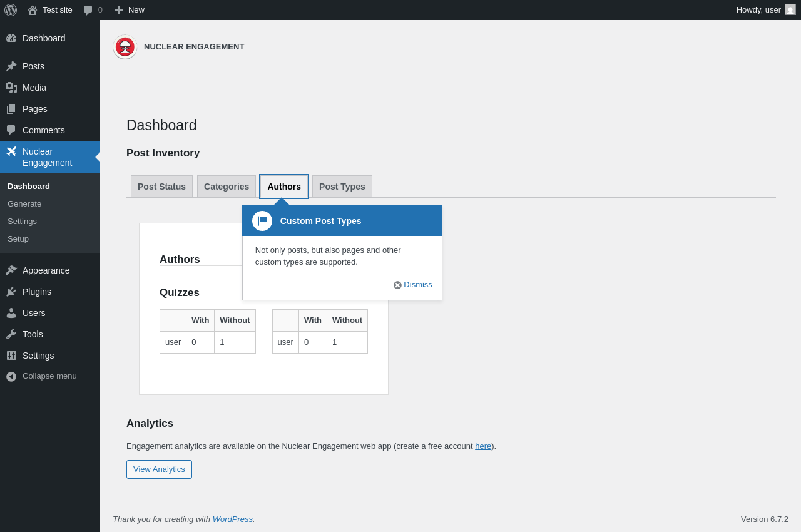Click the flag icon in Custom Post Types pointer
This screenshot has height=532, width=801.
tap(262, 221)
